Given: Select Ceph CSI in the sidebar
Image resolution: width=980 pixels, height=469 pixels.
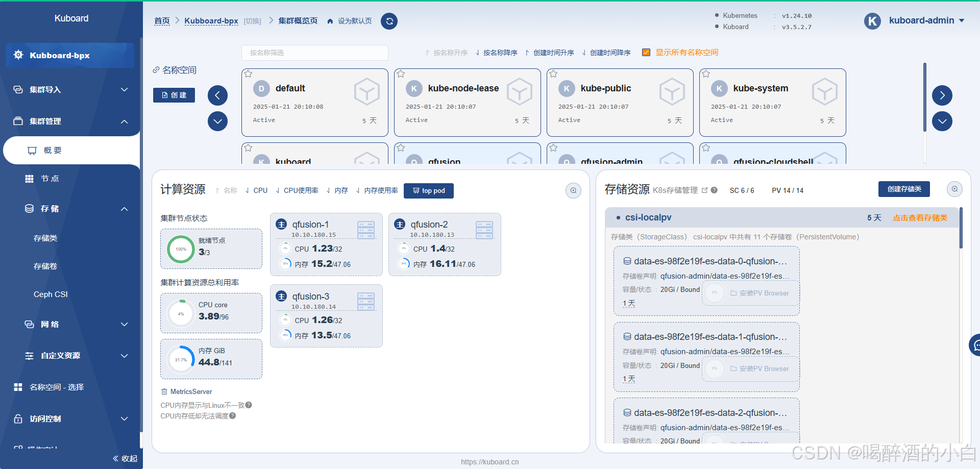Looking at the screenshot, I should click(x=51, y=294).
